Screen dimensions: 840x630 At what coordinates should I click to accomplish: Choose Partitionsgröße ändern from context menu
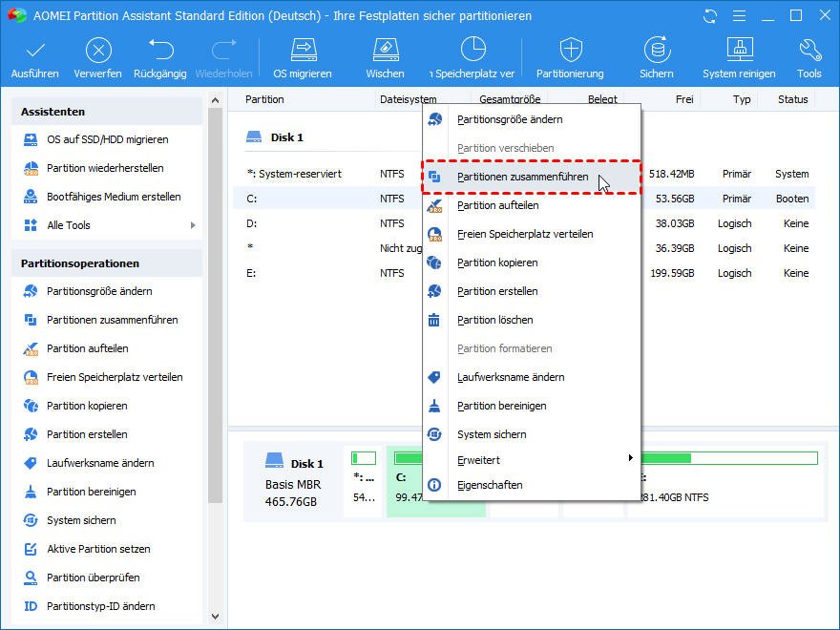click(x=532, y=119)
